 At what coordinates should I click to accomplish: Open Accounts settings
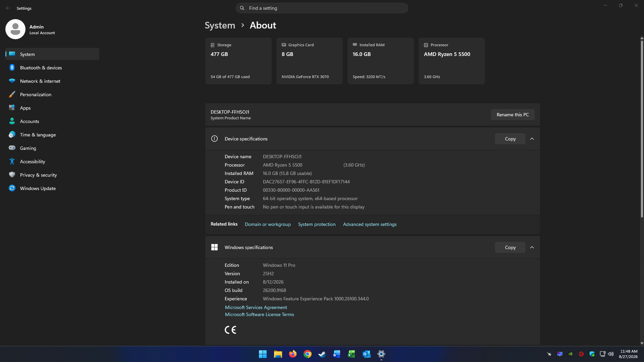pos(52,121)
